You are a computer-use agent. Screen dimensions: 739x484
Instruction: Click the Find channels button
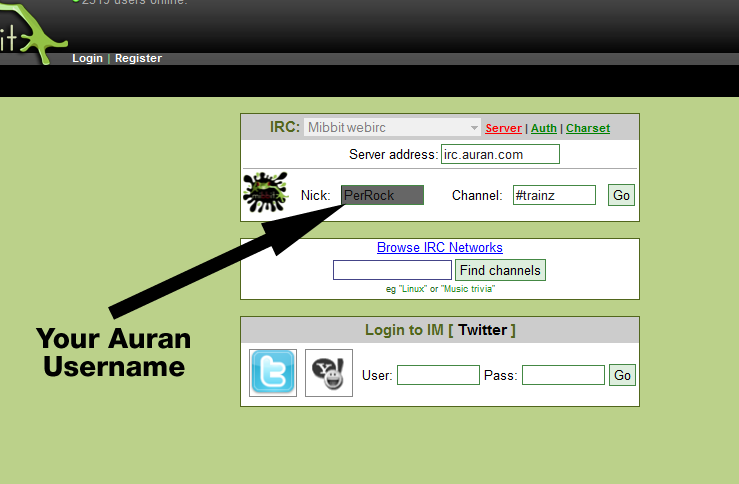click(500, 270)
